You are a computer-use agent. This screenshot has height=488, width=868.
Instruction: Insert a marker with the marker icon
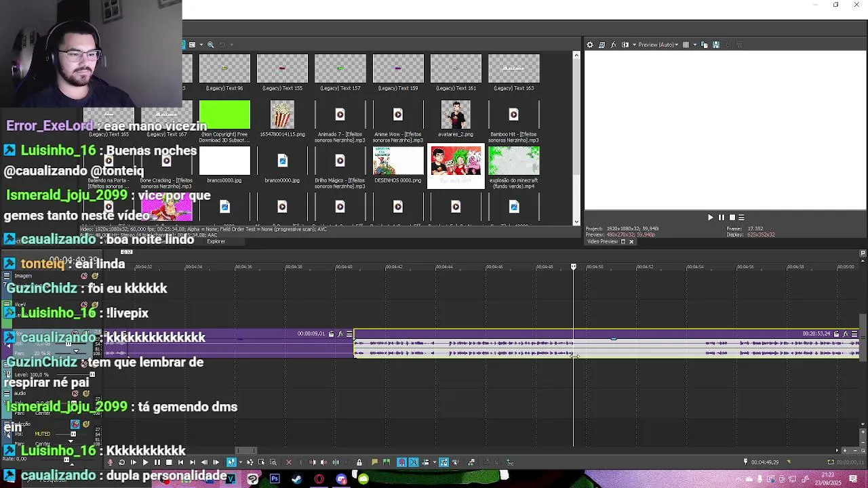374,462
